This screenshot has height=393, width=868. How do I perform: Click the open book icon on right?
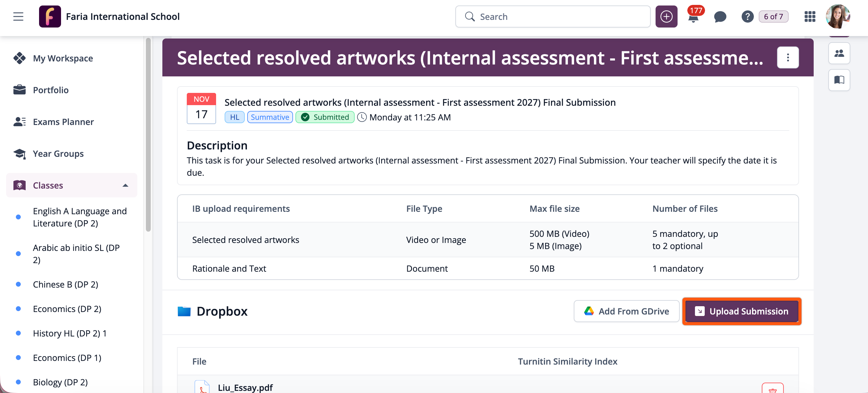pyautogui.click(x=839, y=80)
